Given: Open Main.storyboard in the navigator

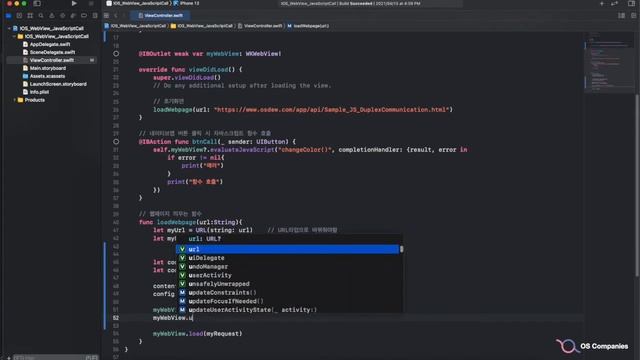Looking at the screenshot, I should [47, 68].
